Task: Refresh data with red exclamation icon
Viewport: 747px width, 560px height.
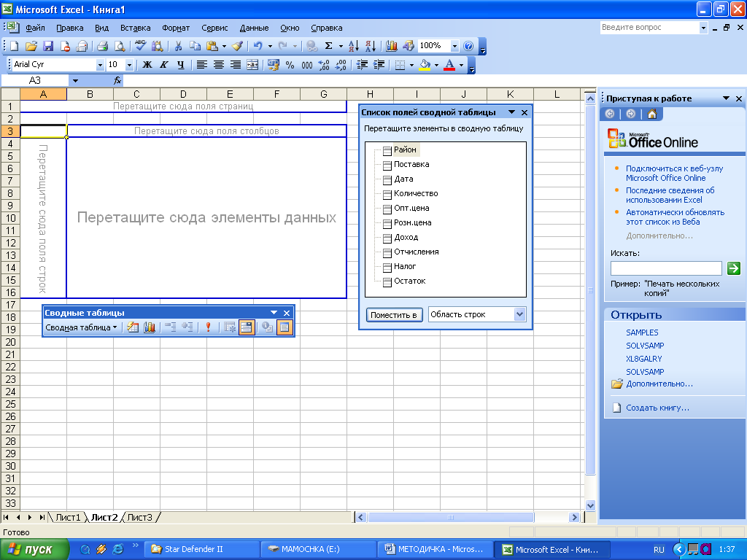Action: pyautogui.click(x=208, y=327)
